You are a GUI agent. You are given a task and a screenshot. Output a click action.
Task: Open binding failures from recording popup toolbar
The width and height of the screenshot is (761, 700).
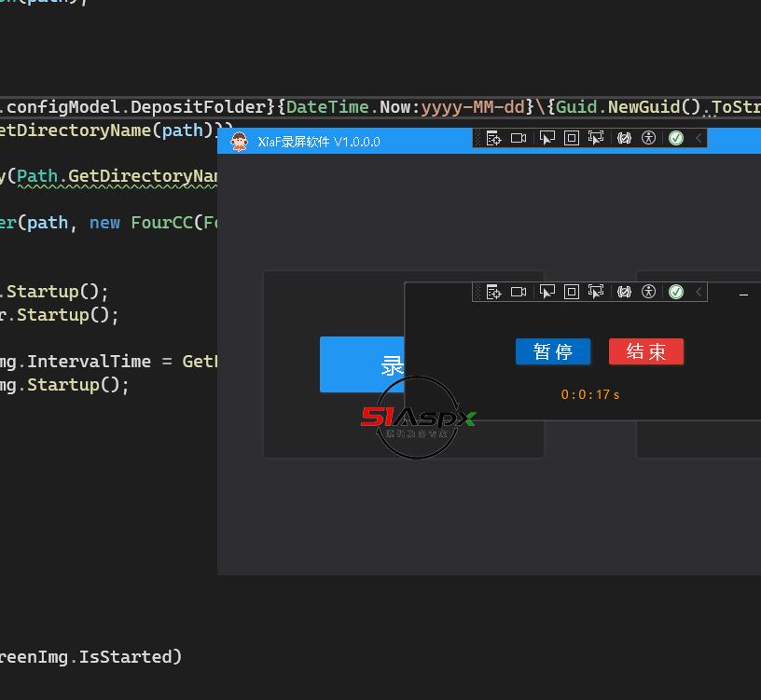point(624,292)
